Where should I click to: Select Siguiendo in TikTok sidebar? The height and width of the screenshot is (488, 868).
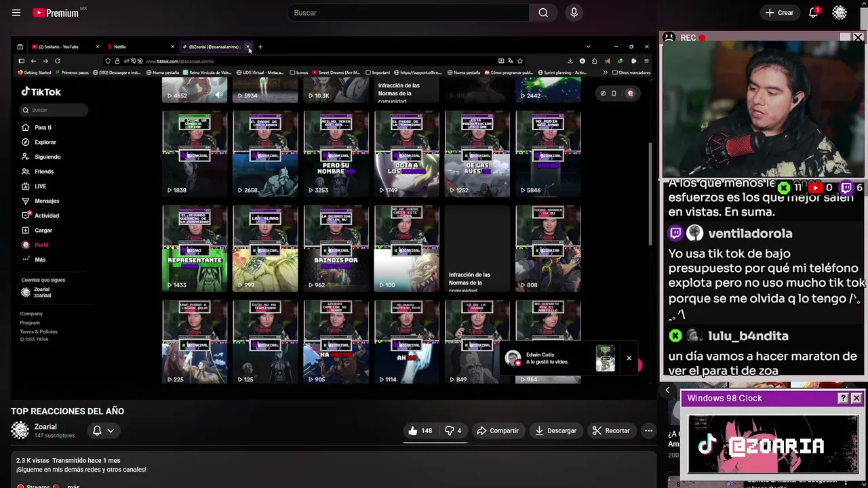pyautogui.click(x=41, y=157)
